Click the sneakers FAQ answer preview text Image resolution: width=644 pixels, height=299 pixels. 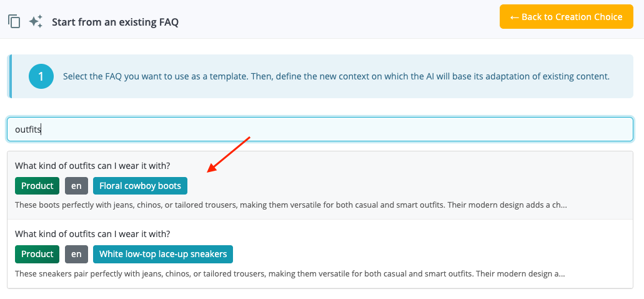click(x=289, y=273)
